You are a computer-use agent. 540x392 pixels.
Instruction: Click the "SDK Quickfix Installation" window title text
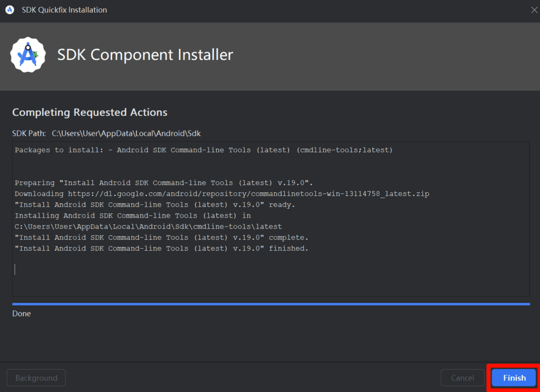64,10
